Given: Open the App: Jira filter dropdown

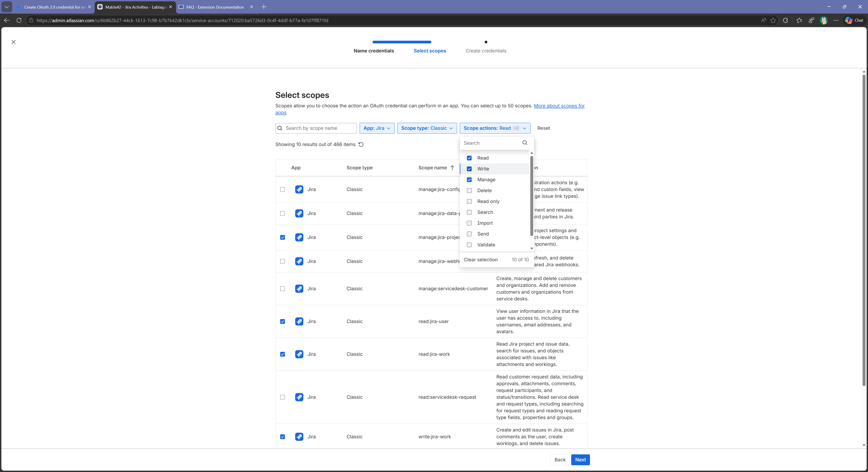Looking at the screenshot, I should coord(377,128).
